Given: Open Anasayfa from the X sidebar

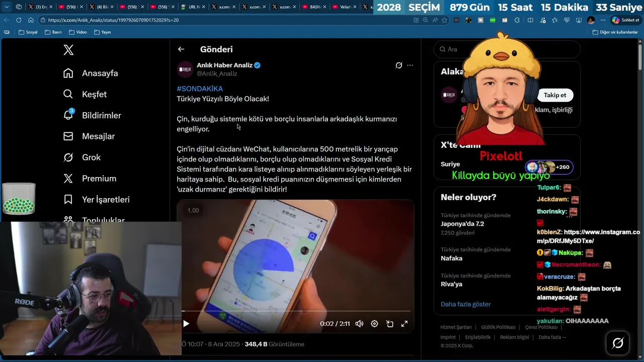Looking at the screenshot, I should point(91,73).
